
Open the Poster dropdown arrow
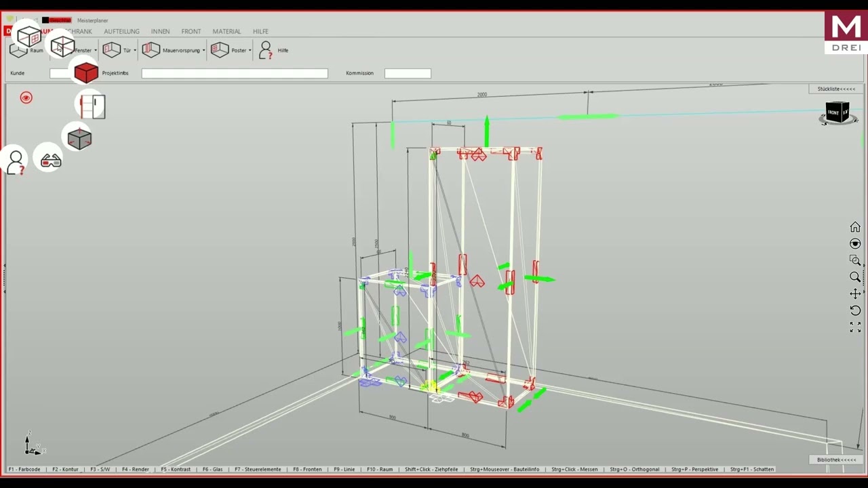coord(250,50)
